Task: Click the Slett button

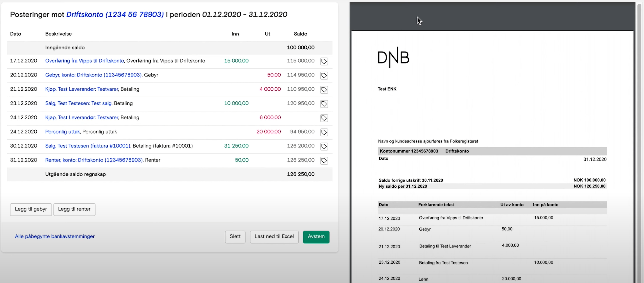Action: [235, 237]
